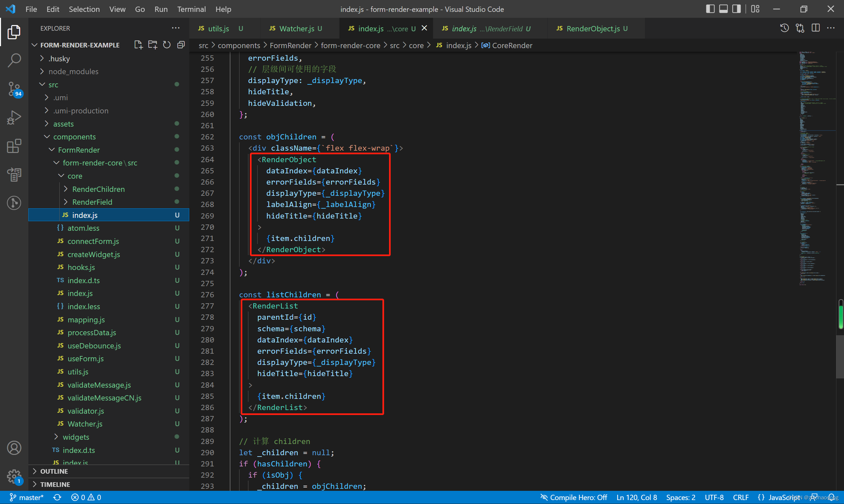Open connectForm.js in Explorer
The height and width of the screenshot is (504, 844).
point(109,241)
